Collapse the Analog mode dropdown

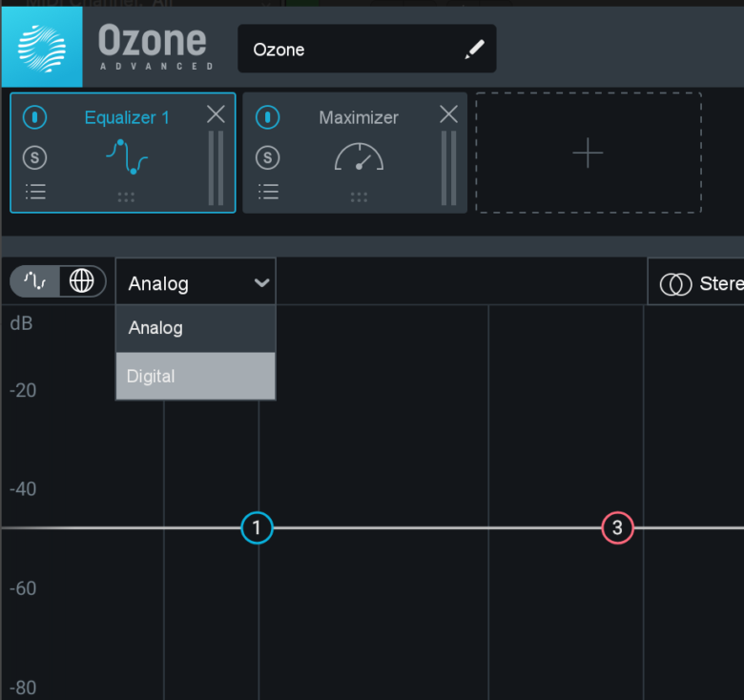(x=196, y=283)
